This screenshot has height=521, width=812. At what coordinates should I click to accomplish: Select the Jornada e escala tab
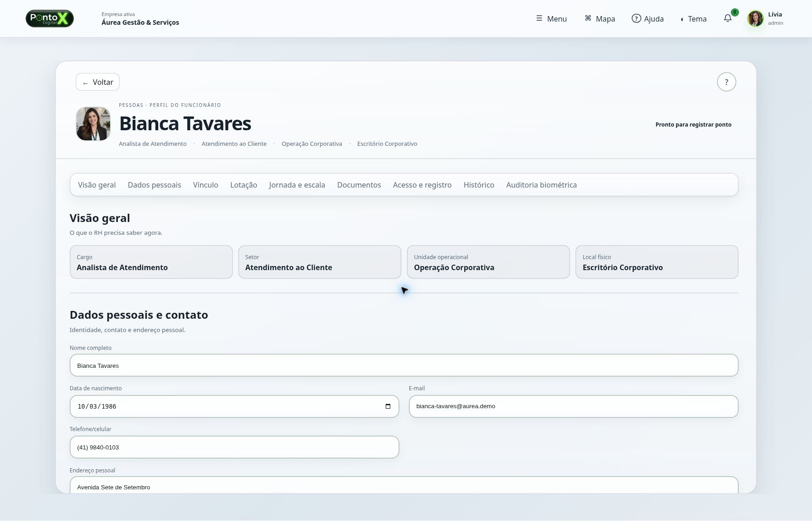click(297, 185)
